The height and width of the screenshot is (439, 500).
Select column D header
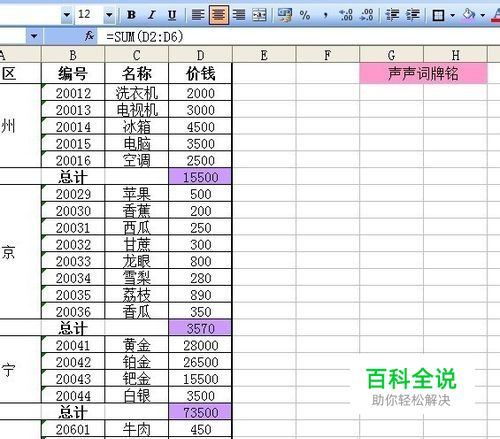[x=200, y=55]
